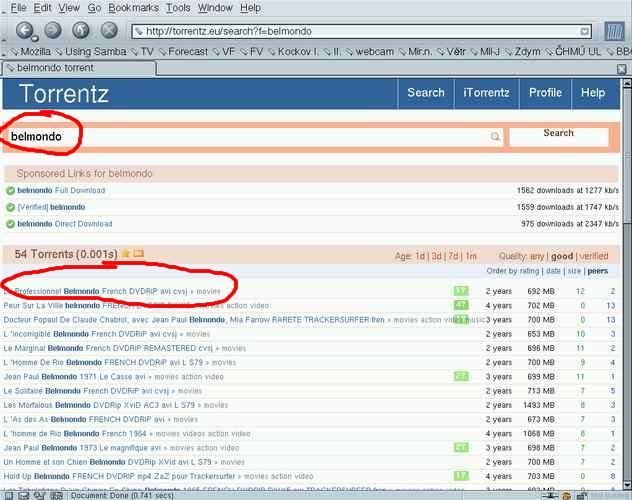Order results by rating
Screen dimensions: 632x500
(529, 271)
